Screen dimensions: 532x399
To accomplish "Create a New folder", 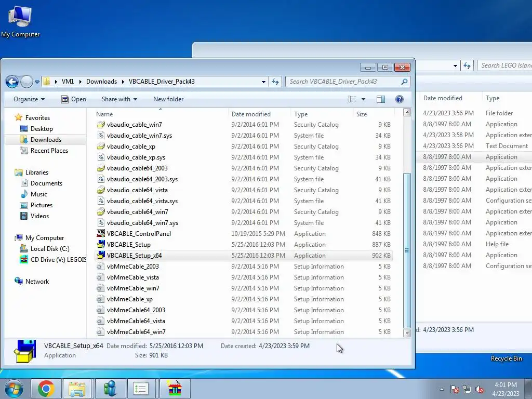I will [168, 99].
